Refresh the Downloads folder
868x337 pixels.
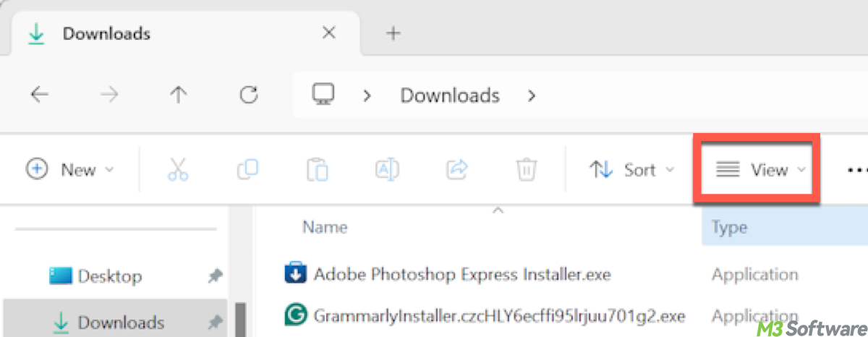pos(249,95)
